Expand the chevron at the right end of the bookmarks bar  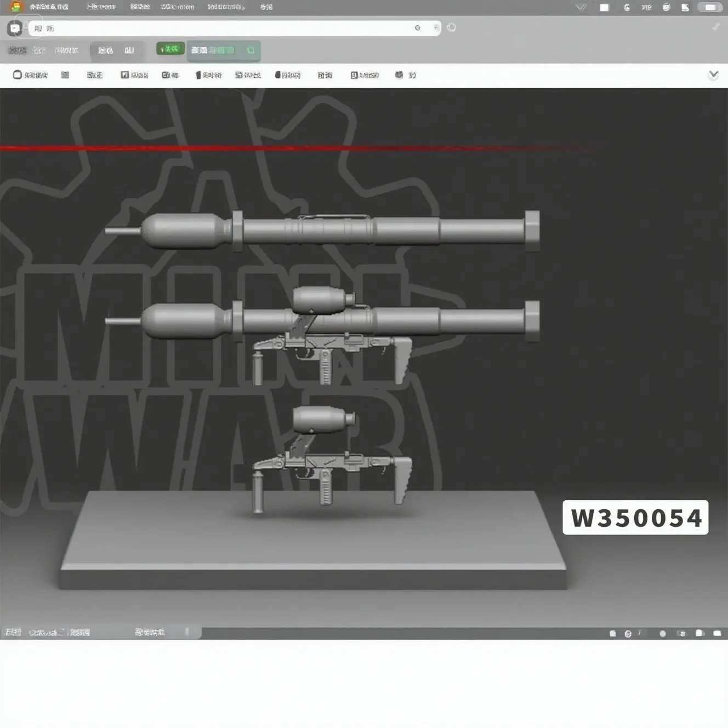(713, 75)
